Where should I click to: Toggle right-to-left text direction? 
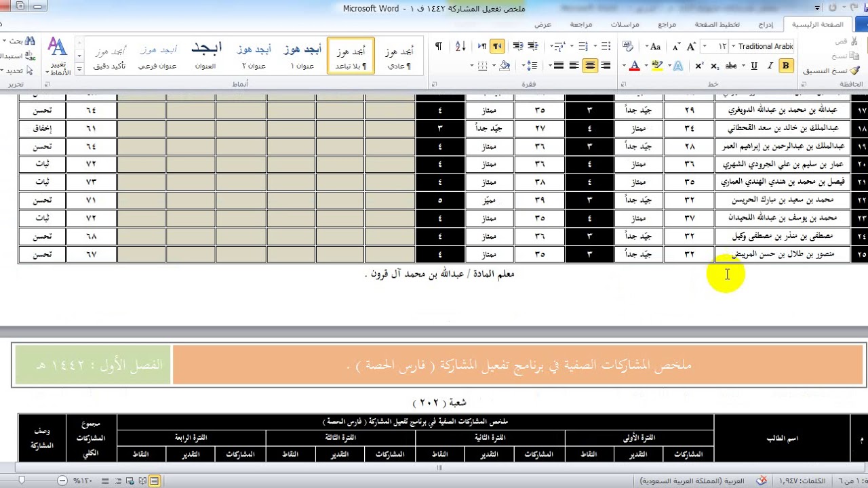pyautogui.click(x=497, y=46)
